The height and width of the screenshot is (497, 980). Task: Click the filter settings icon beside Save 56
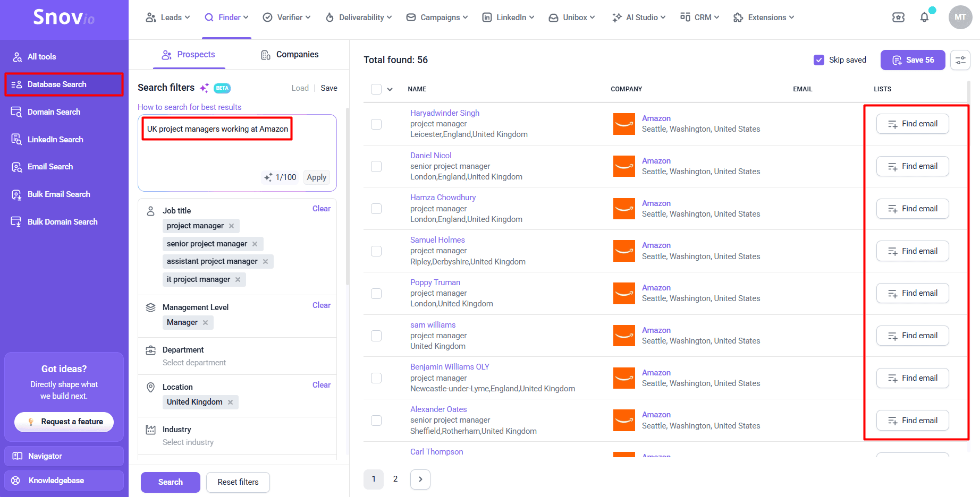click(x=960, y=60)
